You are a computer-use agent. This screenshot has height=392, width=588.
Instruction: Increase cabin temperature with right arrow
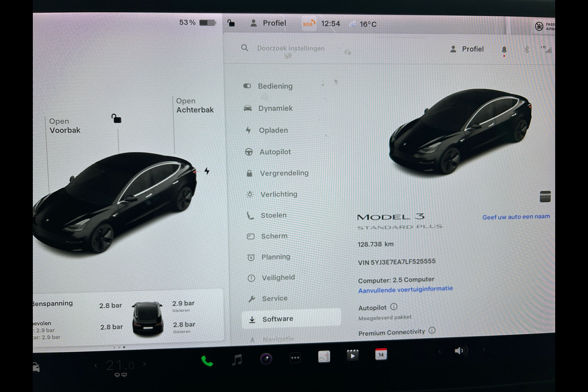(144, 364)
